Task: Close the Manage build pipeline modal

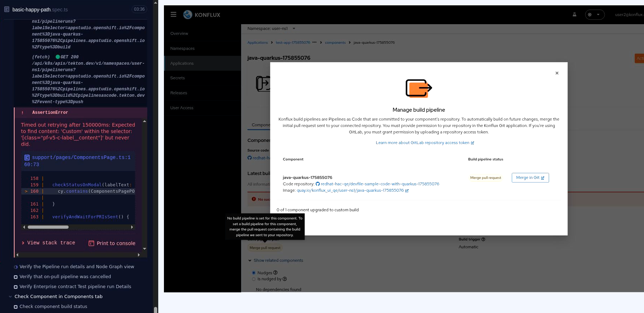Action: click(x=557, y=73)
